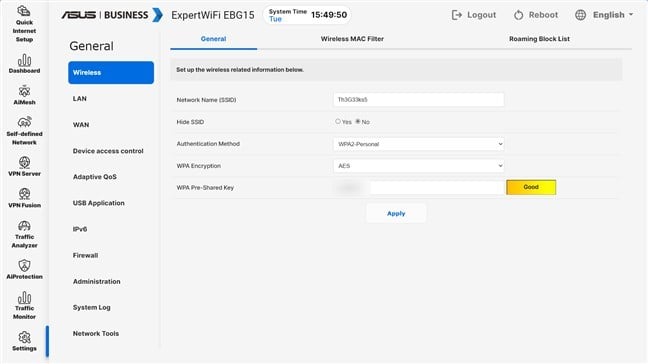Open Self-defined Network icon

(x=24, y=122)
